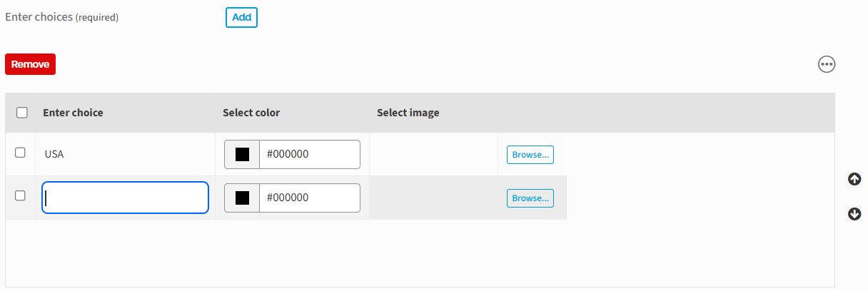Viewport: 868px width, 291px height.
Task: Click the move down arrow icon
Action: [854, 214]
